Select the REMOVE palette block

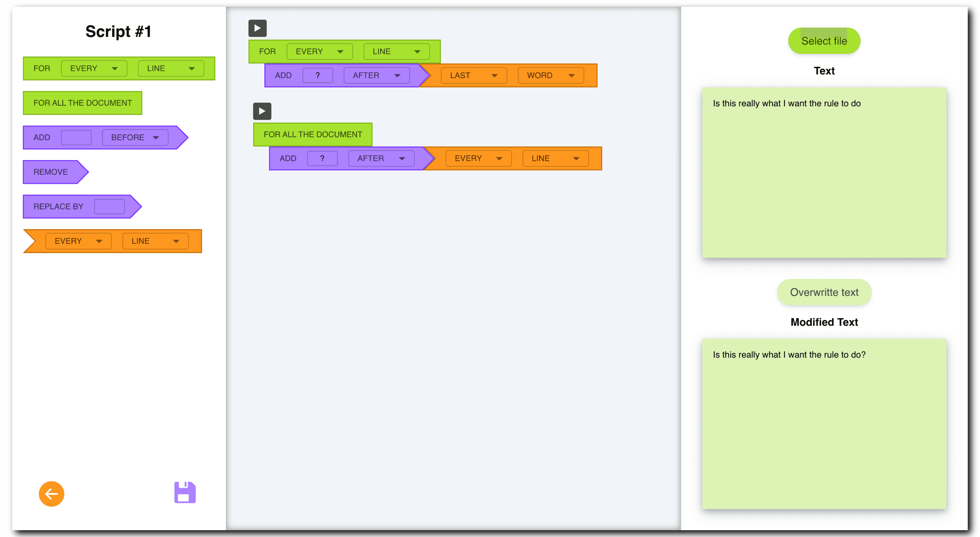pos(55,172)
